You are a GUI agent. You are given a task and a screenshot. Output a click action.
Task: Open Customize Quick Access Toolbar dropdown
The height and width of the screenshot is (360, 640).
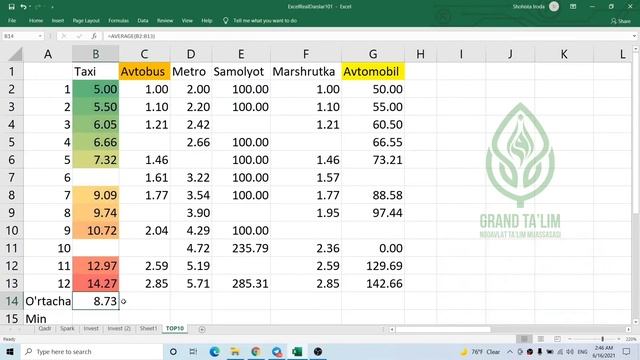[x=53, y=7]
